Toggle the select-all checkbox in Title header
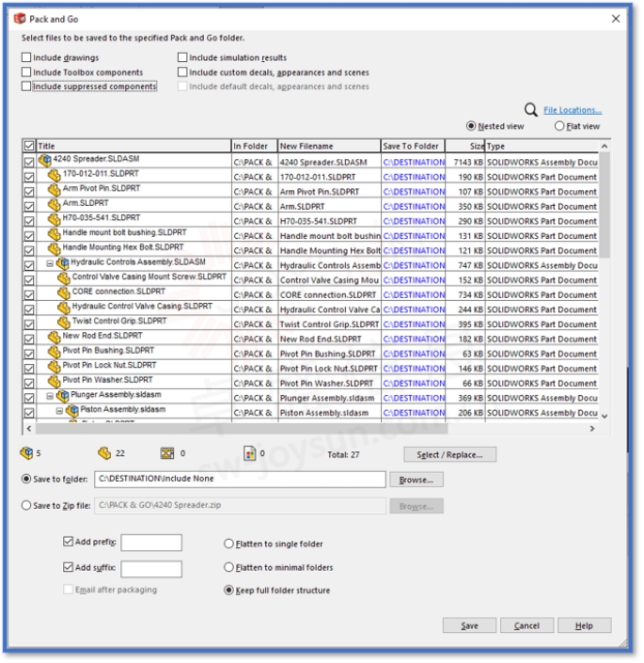 (29, 147)
